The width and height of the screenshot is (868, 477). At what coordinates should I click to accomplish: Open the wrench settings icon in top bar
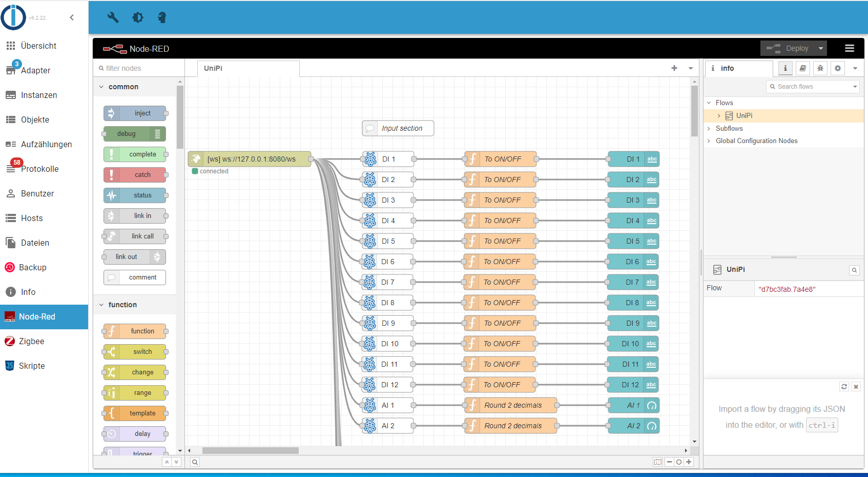(x=113, y=17)
